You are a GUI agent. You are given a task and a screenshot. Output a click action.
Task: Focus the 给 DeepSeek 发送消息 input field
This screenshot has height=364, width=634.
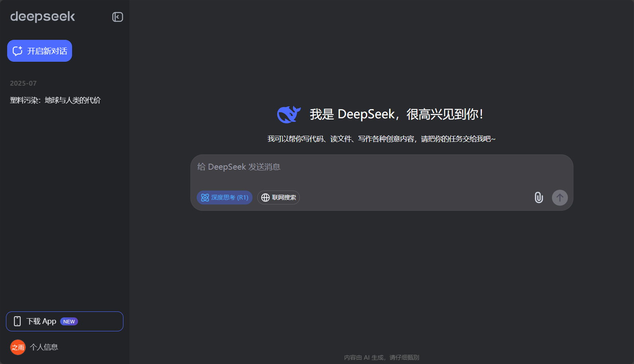(x=382, y=167)
